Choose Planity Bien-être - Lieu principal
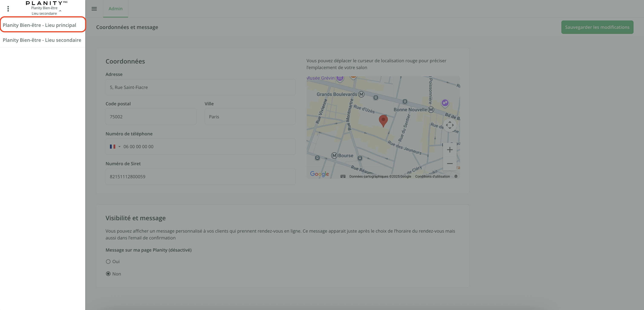Screen dimensions: 644x310 39,25
